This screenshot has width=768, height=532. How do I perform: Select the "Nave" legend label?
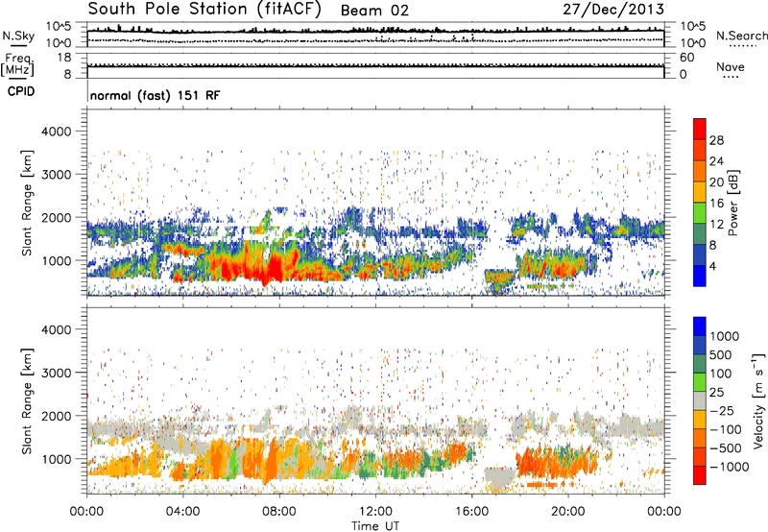(x=731, y=66)
